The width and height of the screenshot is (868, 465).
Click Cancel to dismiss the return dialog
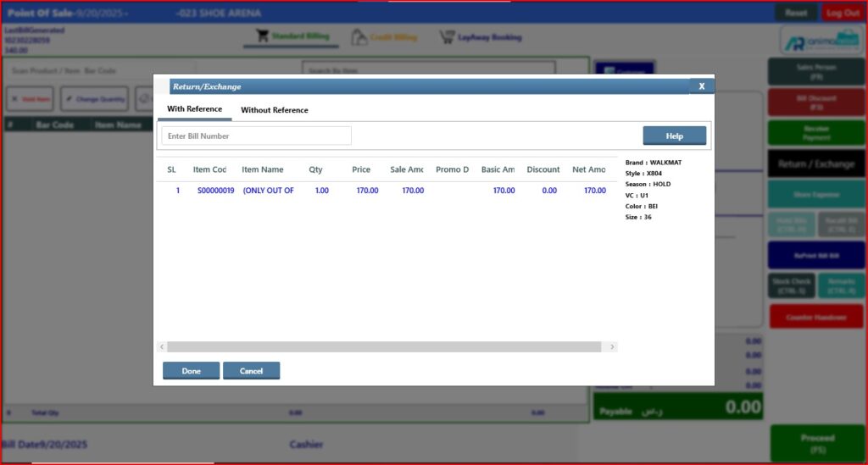click(x=251, y=371)
